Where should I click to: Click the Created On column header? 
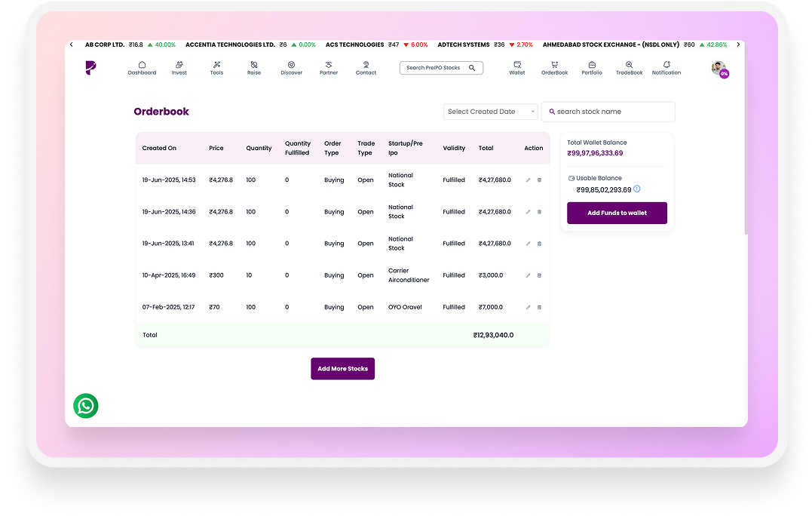click(x=160, y=148)
